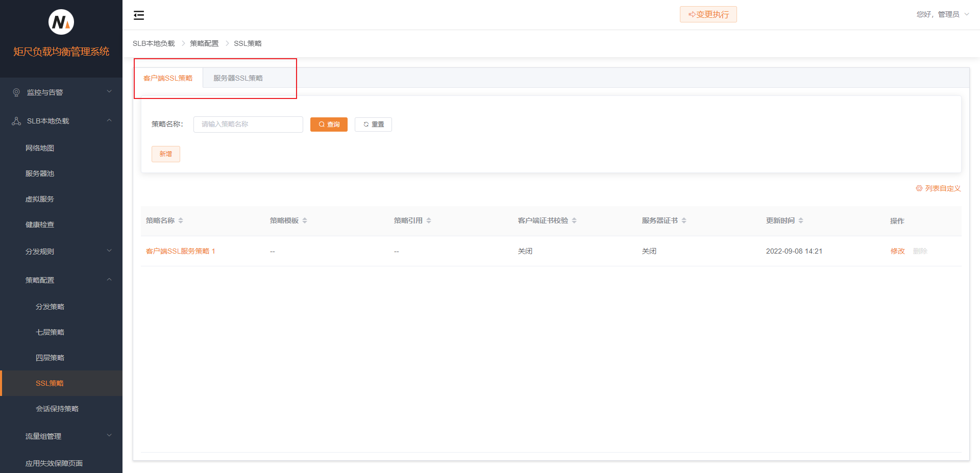This screenshot has height=473, width=980.
Task: Focus the 策略名称 input field
Action: tap(248, 125)
